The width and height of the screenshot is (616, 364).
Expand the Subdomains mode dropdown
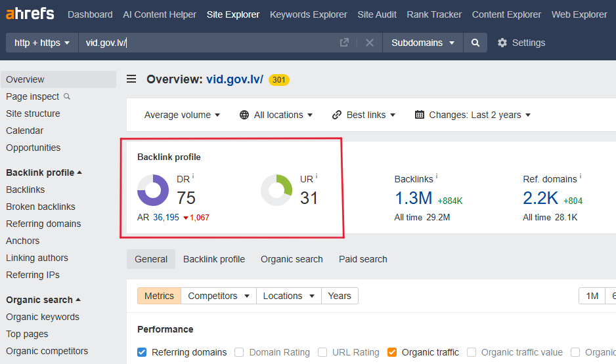[422, 43]
